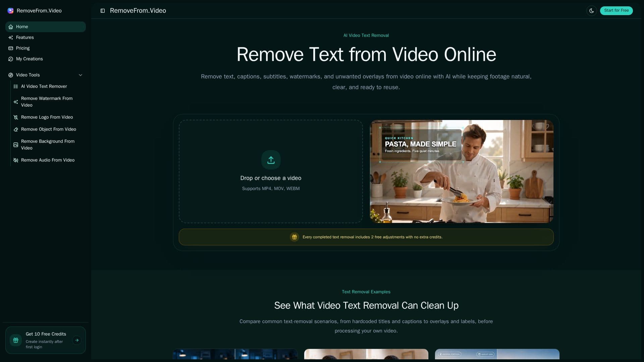Click the My Creations history icon
The image size is (644, 362).
11,59
